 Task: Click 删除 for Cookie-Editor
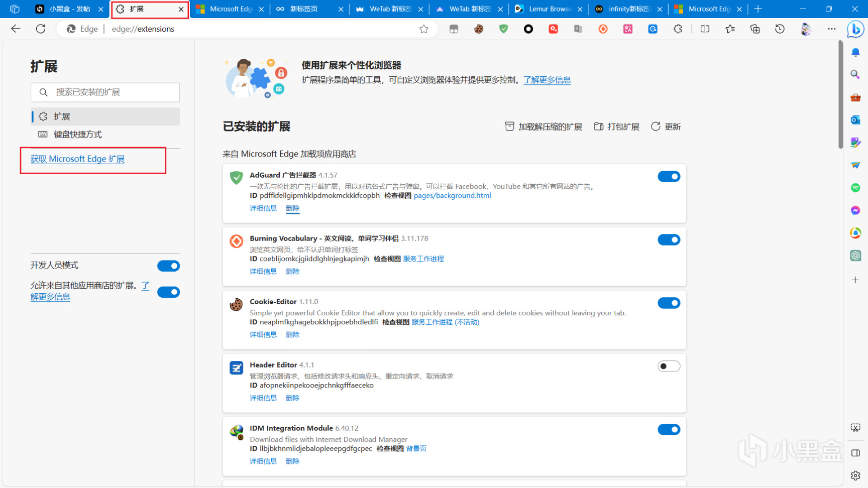[292, 334]
